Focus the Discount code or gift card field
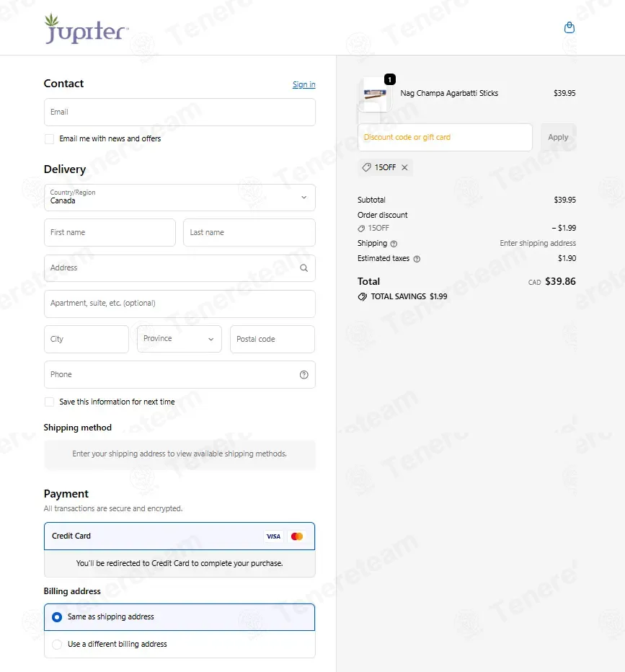 pyautogui.click(x=445, y=137)
